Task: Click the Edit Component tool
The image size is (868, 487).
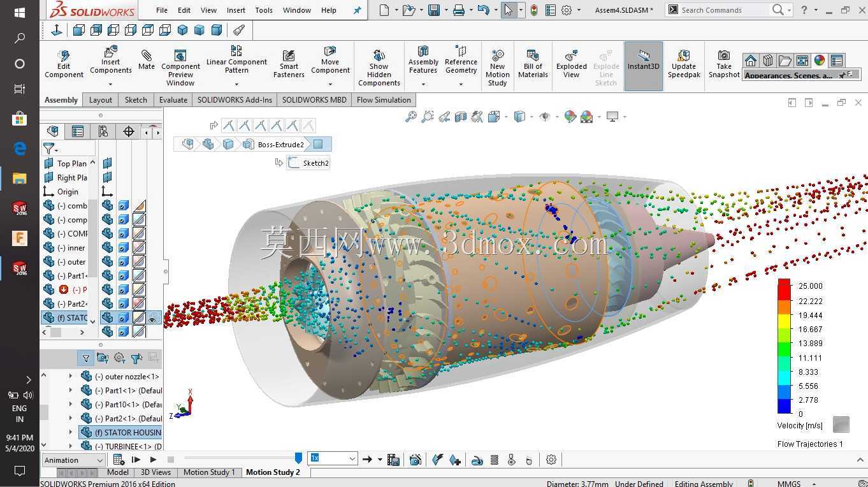Action: pos(64,64)
